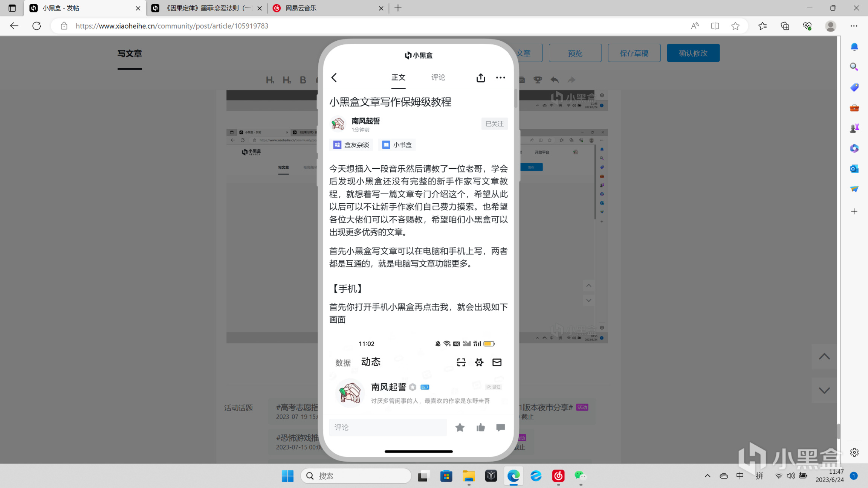Toggle bold formatting with the B button

coord(303,80)
